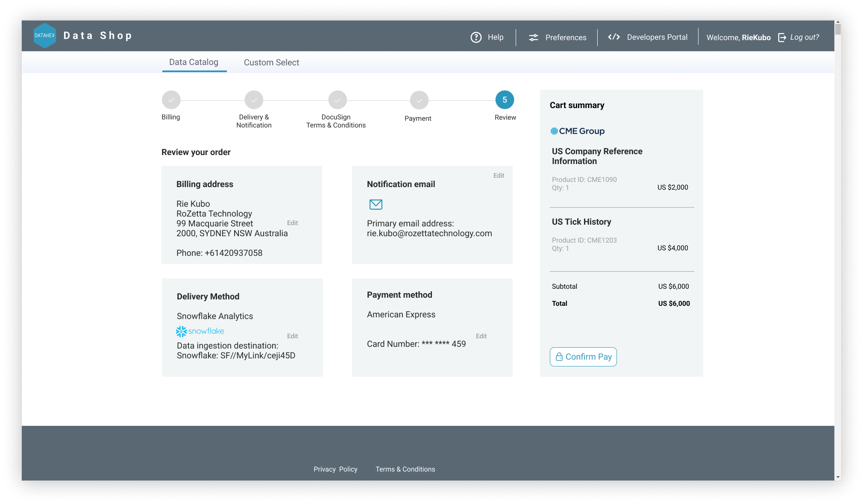
Task: Click the Snowflake delivery method icon
Action: pos(181,331)
